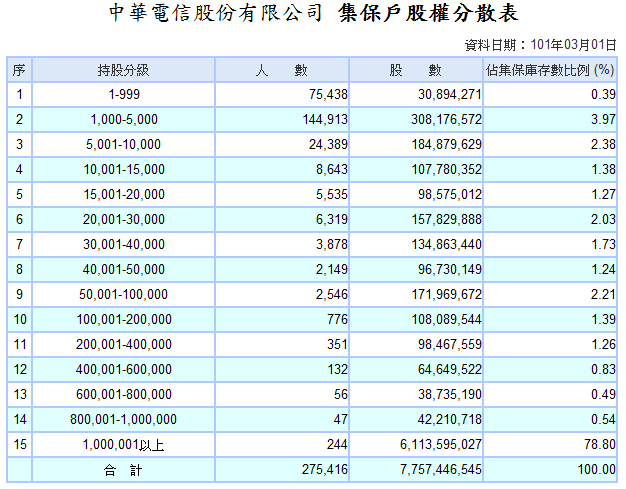This screenshot has width=626, height=489.
Task: Select the 600,001-800,000 range cell
Action: (124, 394)
